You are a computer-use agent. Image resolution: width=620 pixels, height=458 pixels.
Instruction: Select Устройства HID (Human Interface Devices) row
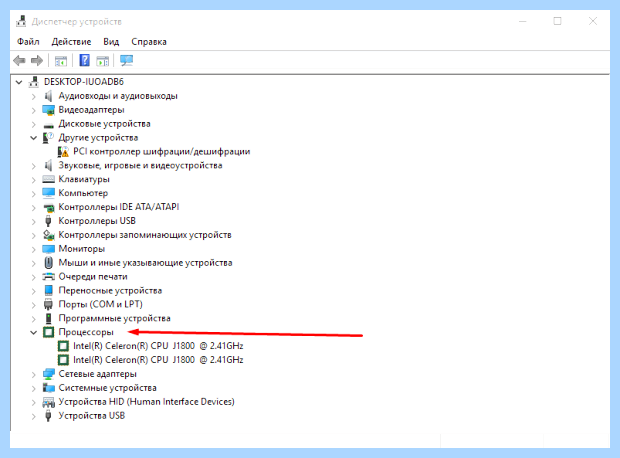pyautogui.click(x=146, y=402)
